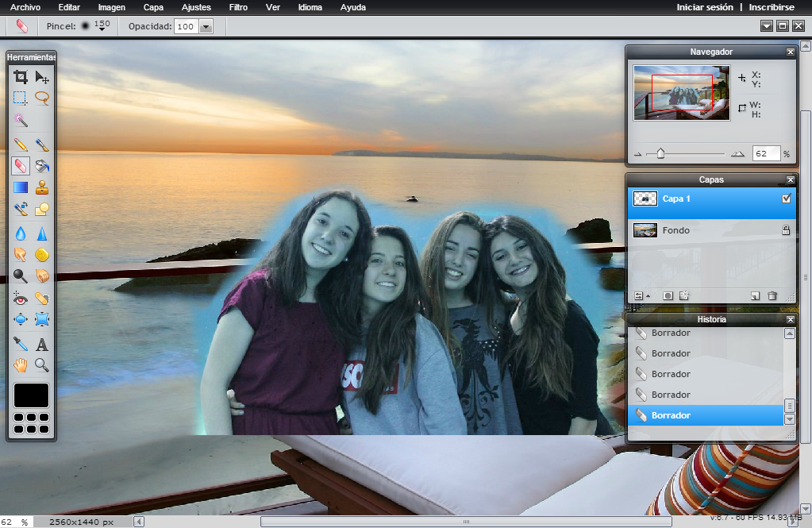812x528 pixels.
Task: Open the Capa menu
Action: tap(153, 7)
